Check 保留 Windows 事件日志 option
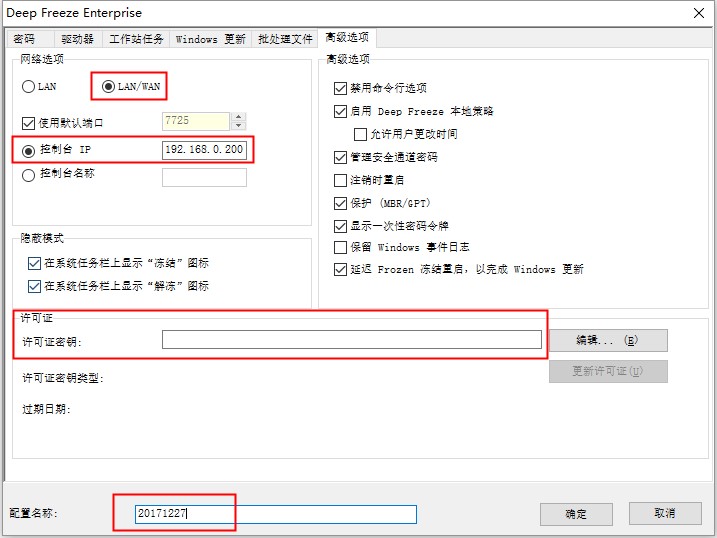 [x=341, y=247]
